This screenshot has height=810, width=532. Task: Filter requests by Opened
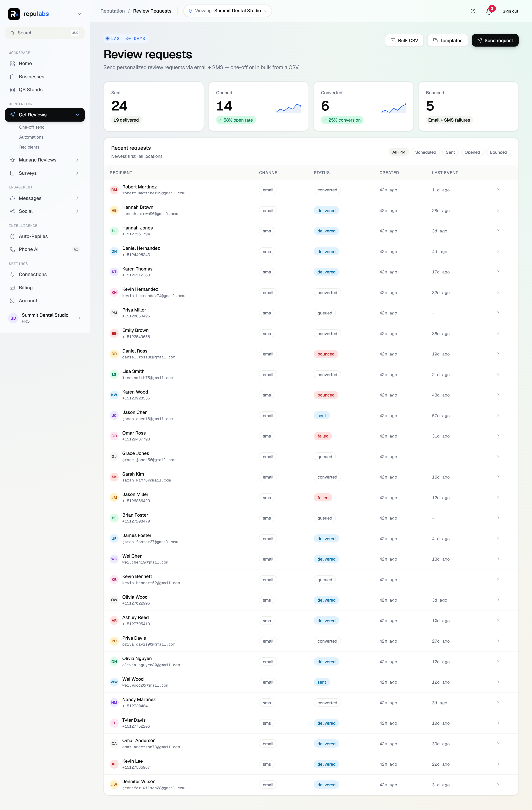pyautogui.click(x=472, y=152)
